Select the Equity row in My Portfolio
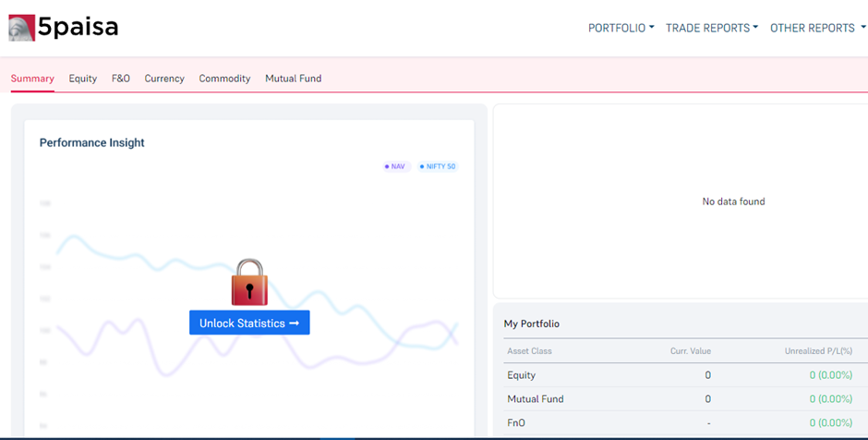868x440 pixels. (679, 375)
